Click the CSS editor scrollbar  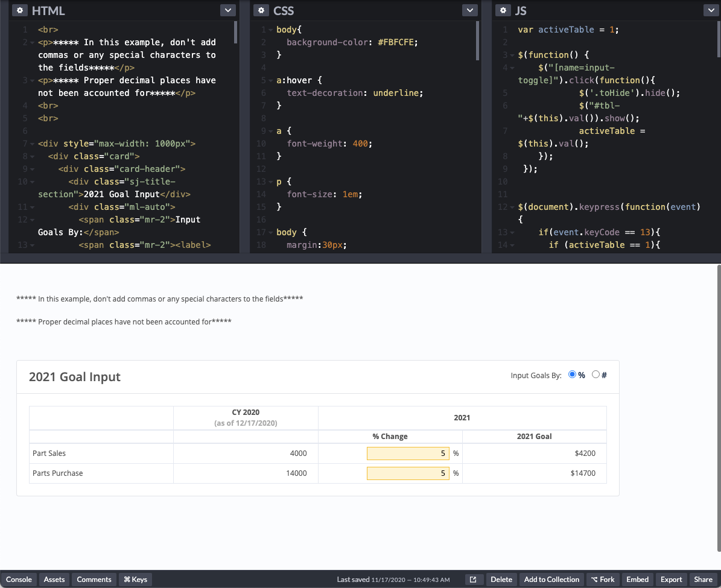(x=477, y=40)
